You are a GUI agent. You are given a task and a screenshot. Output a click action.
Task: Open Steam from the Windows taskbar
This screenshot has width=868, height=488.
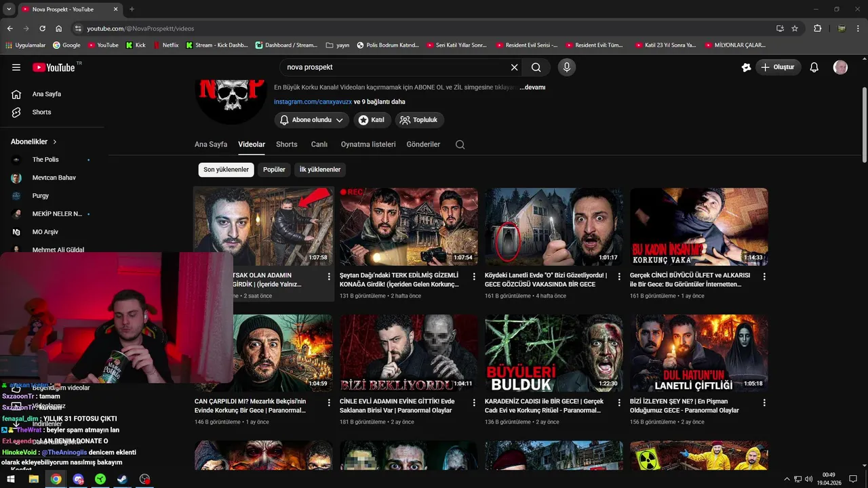click(x=122, y=479)
